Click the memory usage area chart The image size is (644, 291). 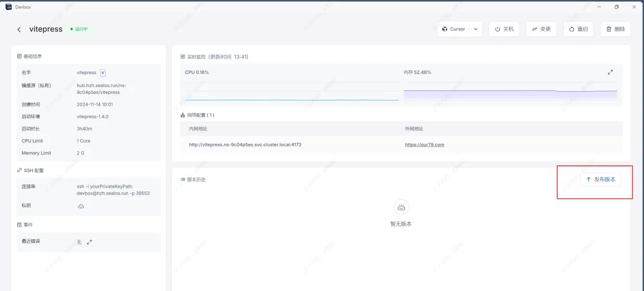(x=510, y=91)
